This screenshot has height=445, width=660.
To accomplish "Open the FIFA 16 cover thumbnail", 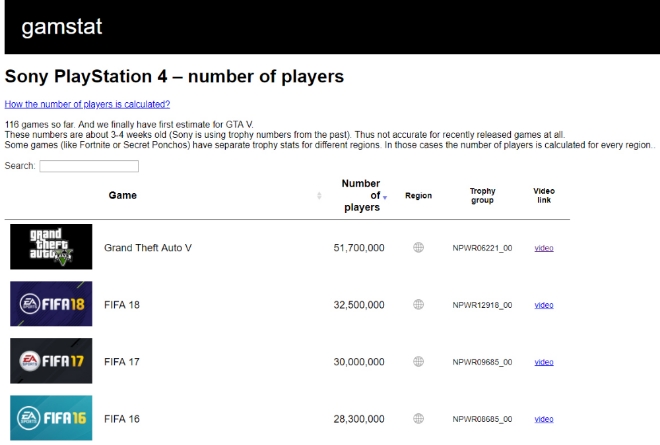I will click(x=51, y=418).
